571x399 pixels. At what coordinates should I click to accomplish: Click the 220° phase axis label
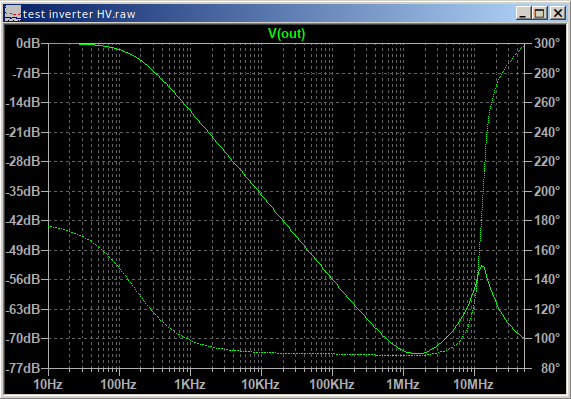pos(547,161)
